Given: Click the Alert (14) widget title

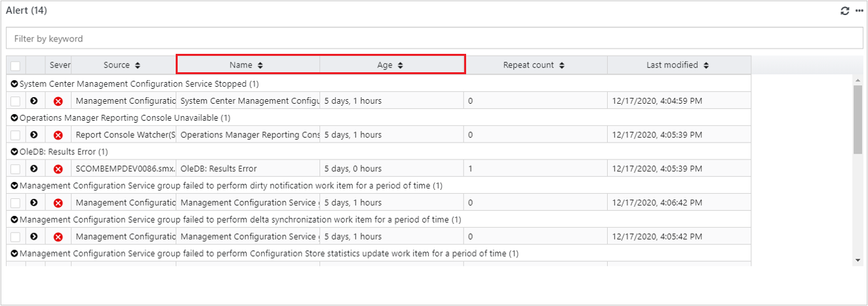Looking at the screenshot, I should point(26,11).
